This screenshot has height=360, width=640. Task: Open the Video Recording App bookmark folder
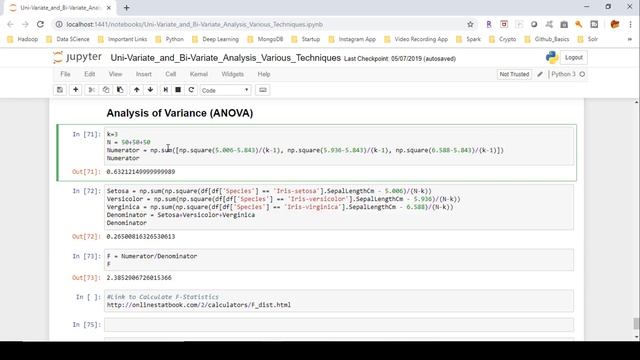[416, 39]
